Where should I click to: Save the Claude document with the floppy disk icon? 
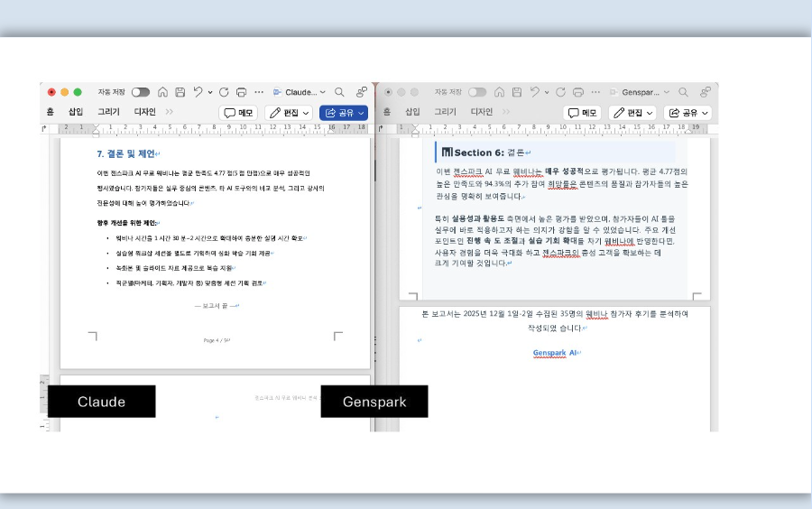pos(180,92)
